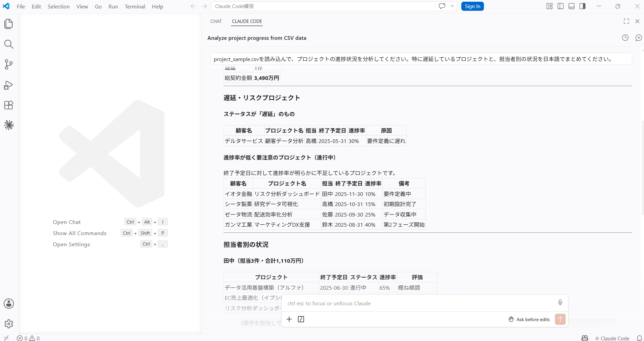This screenshot has width=644, height=341.
Task: Click the VS Code logo icon
Action: pos(6,6)
